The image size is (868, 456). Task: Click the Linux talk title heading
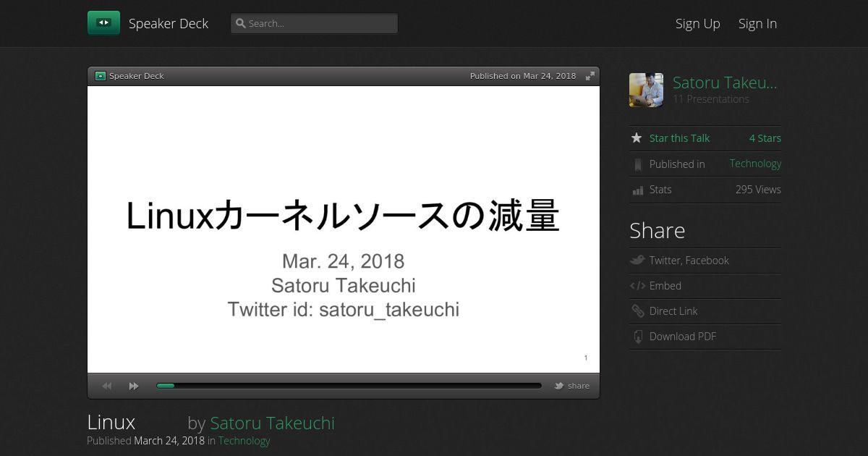point(111,422)
